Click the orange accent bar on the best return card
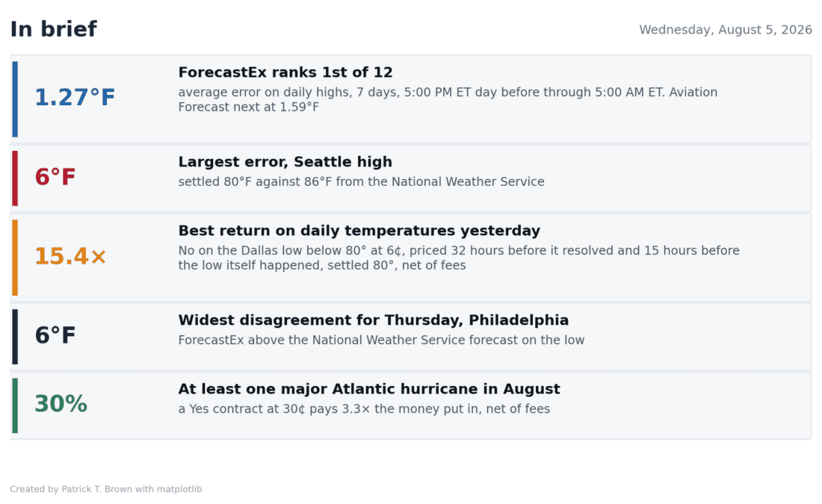Screen dimensions: 822x504 [15, 258]
